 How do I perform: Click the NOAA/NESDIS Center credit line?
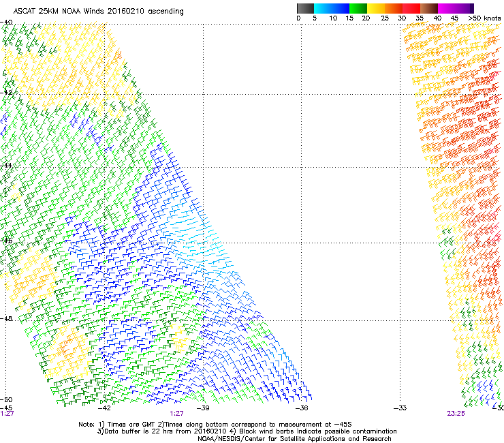coord(294,439)
